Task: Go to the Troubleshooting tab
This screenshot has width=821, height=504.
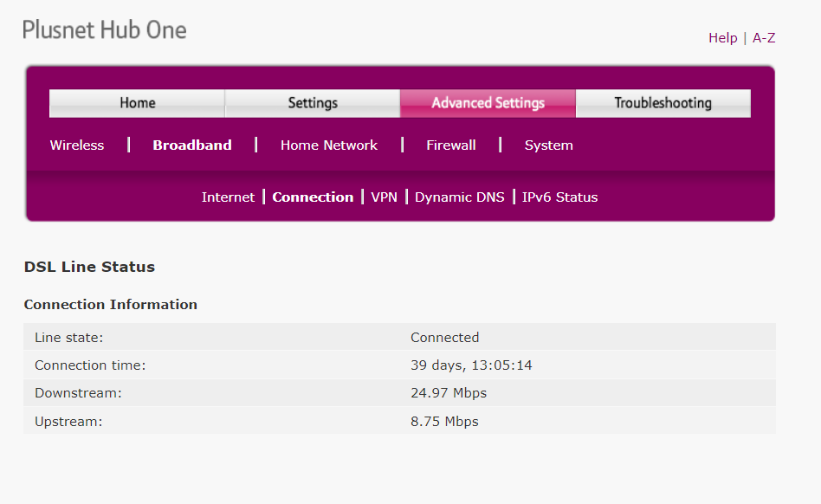Action: [663, 103]
